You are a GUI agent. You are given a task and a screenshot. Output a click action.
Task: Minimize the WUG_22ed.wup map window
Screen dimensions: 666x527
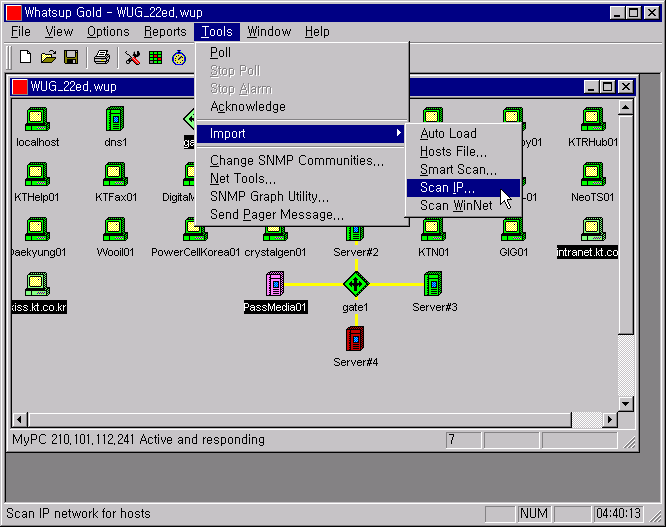pyautogui.click(x=591, y=87)
